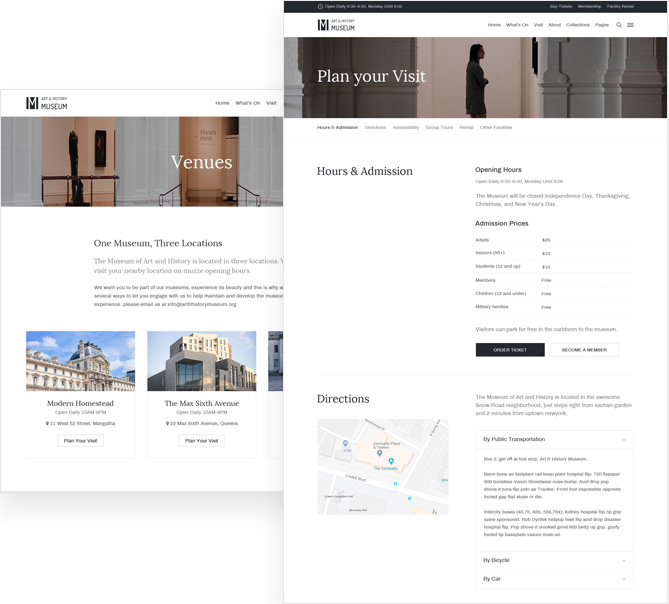The width and height of the screenshot is (669, 604).
Task: Switch to the Accessibility tab
Action: pos(406,128)
